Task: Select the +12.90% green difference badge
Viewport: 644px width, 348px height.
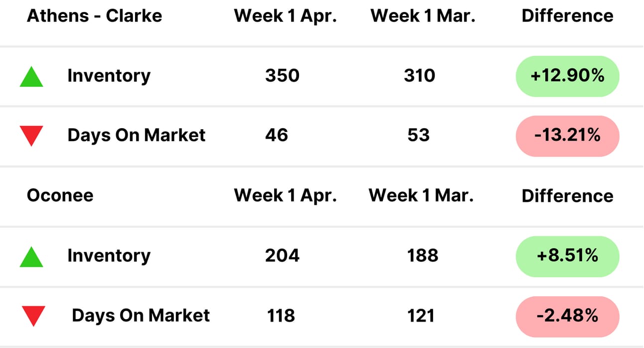Action: (x=567, y=76)
